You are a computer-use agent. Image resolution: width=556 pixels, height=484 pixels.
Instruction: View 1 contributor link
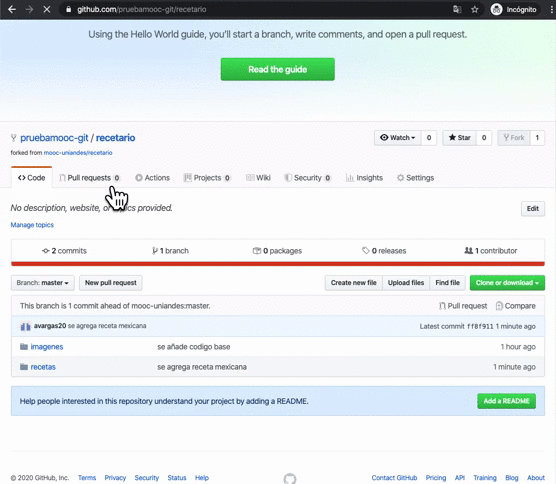[x=491, y=251]
